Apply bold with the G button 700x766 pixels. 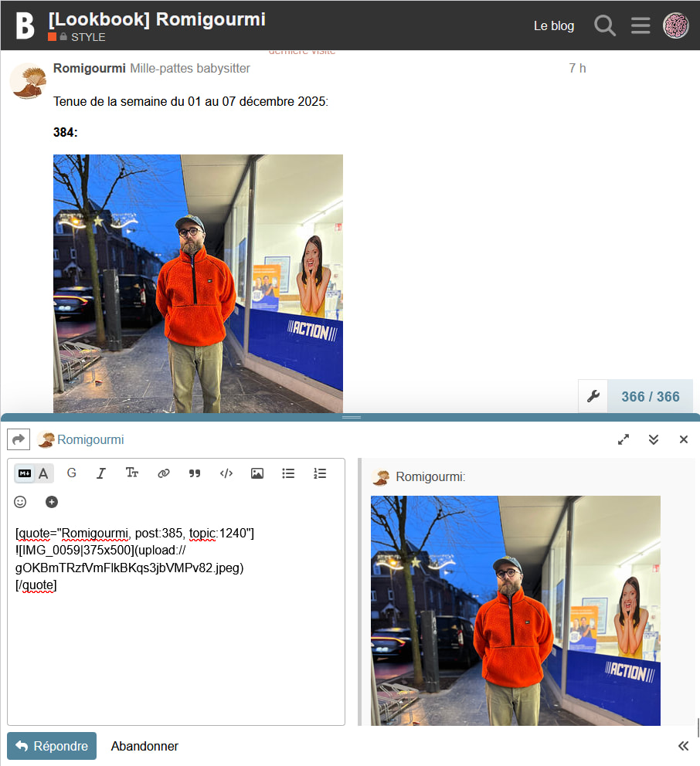pyautogui.click(x=72, y=473)
